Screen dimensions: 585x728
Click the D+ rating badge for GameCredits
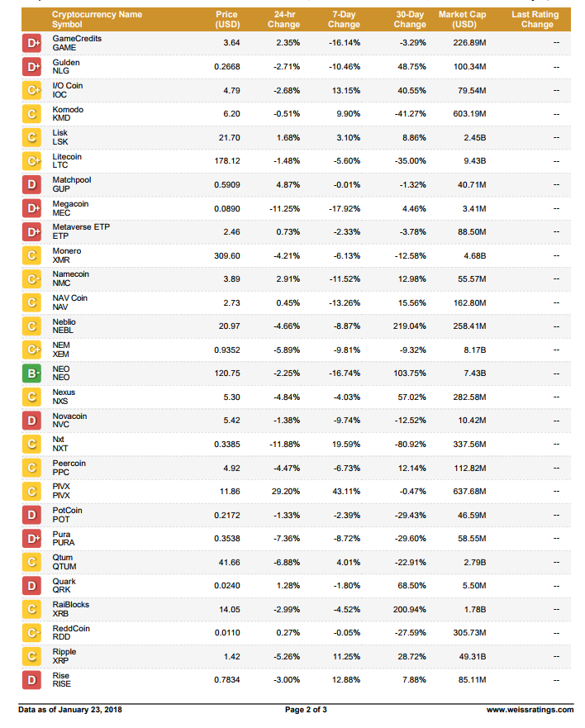31,43
